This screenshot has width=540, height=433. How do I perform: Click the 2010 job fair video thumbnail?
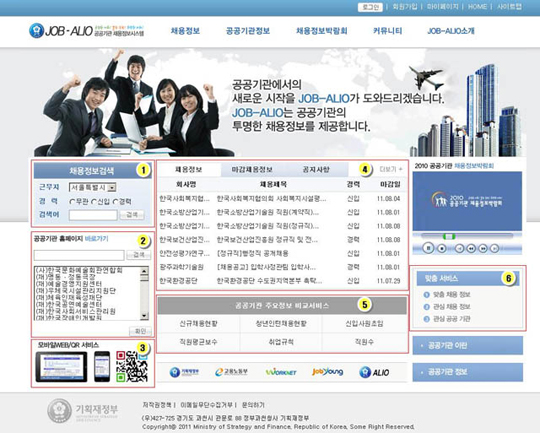coord(467,201)
